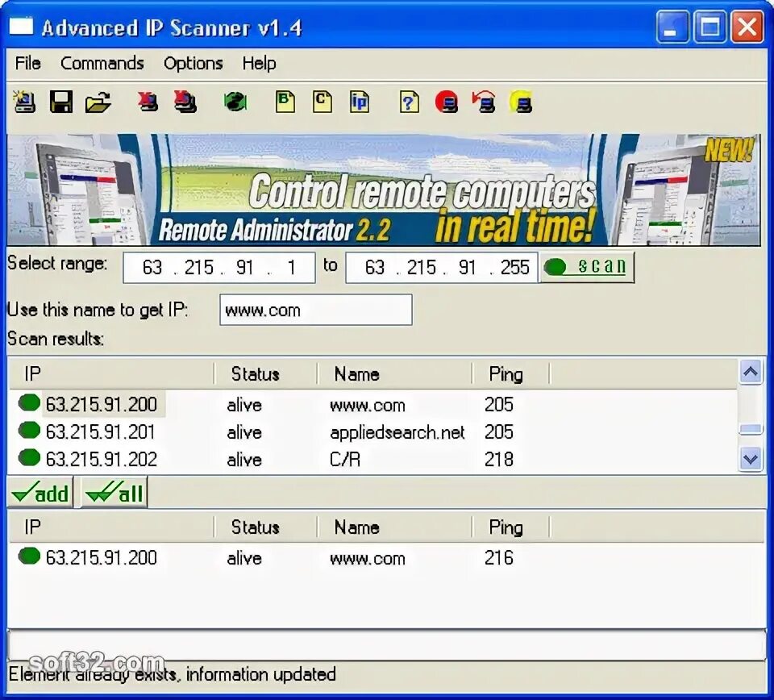Click the application icon in the title bar
The width and height of the screenshot is (774, 700).
21,26
